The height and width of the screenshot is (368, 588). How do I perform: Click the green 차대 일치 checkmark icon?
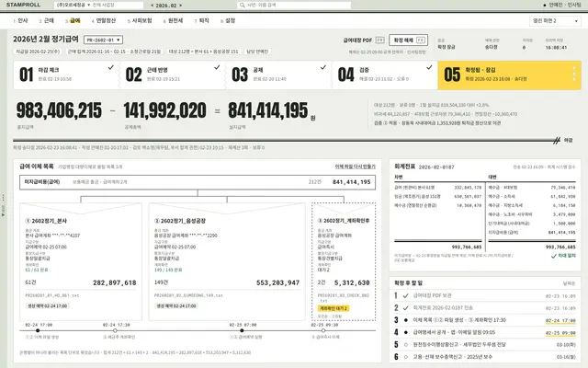[553, 256]
